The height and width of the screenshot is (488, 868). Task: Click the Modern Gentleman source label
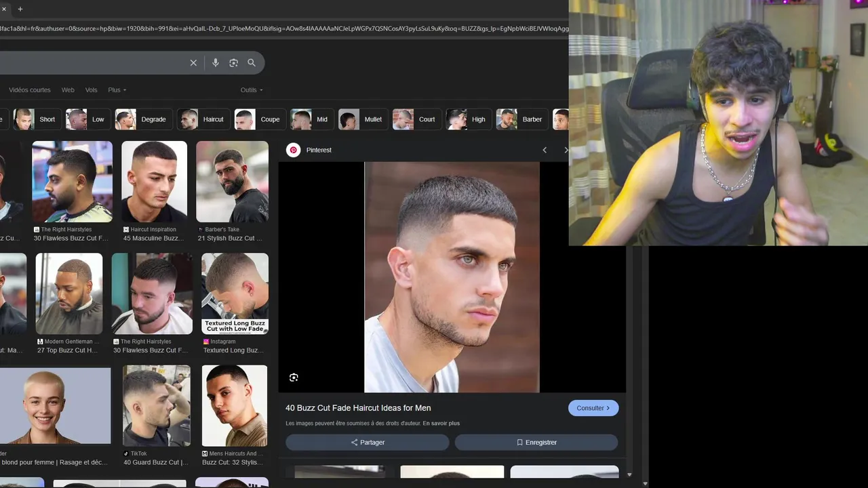pos(71,342)
